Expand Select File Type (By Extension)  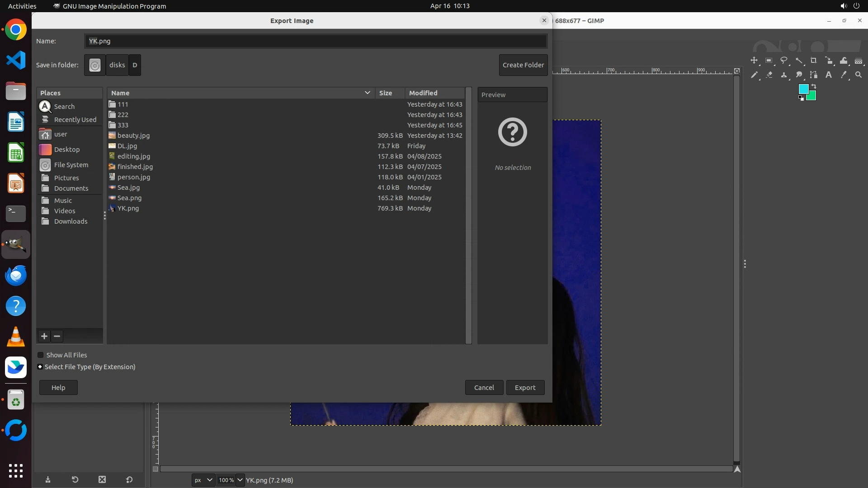(40, 367)
